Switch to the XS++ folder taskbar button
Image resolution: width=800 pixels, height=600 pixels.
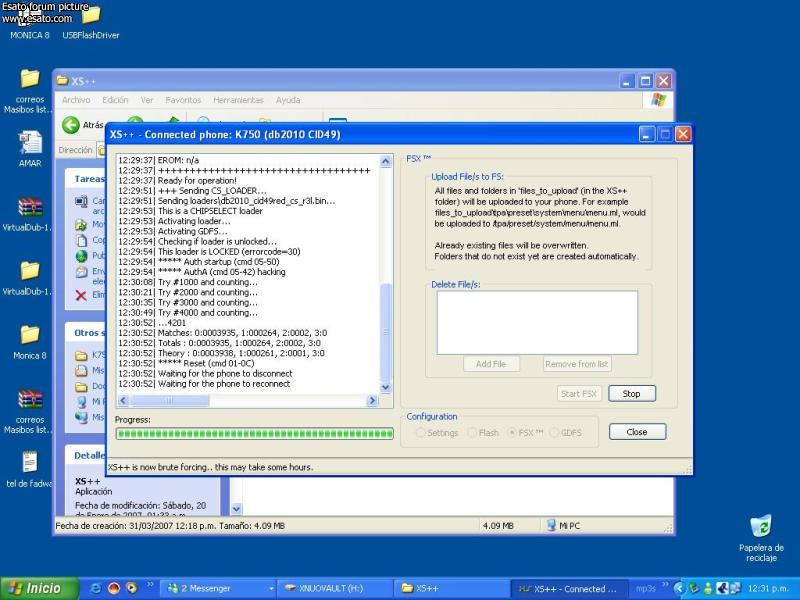pyautogui.click(x=452, y=589)
